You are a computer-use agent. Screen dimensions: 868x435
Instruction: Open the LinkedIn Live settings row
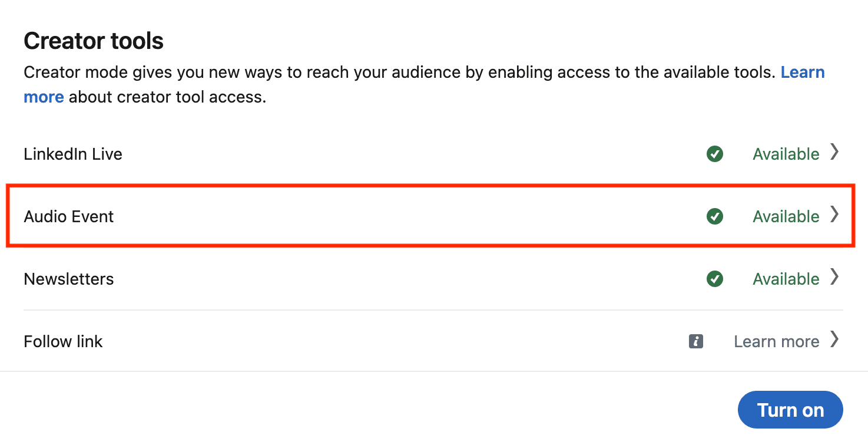412,154
